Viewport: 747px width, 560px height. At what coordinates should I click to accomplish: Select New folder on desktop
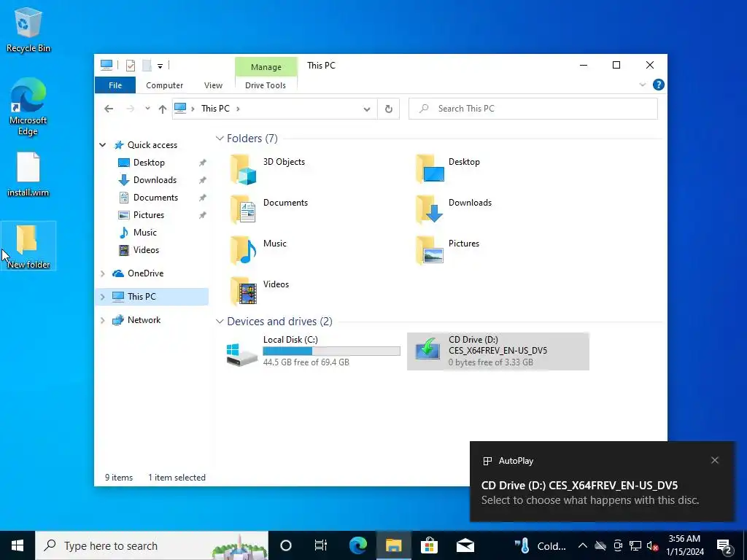28,246
